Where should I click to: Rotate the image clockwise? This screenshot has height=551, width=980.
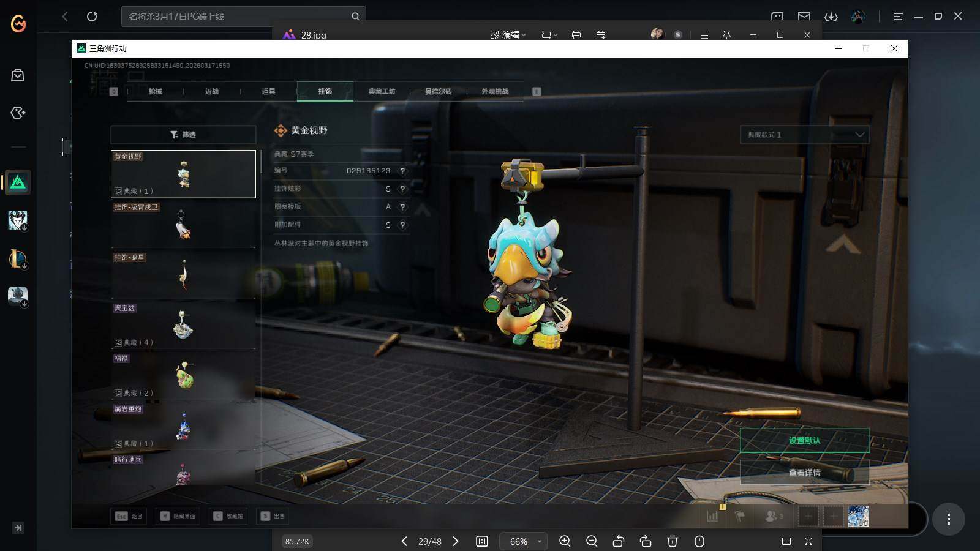(x=646, y=541)
